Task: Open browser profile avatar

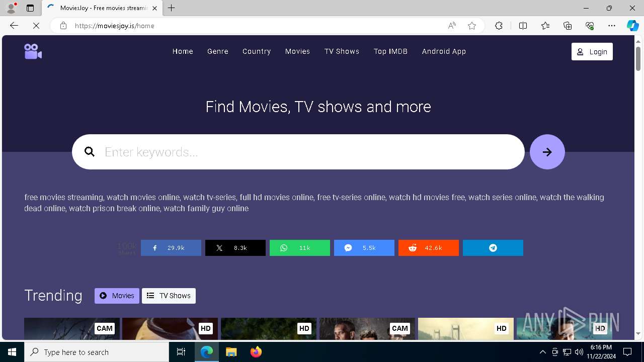Action: point(11,8)
